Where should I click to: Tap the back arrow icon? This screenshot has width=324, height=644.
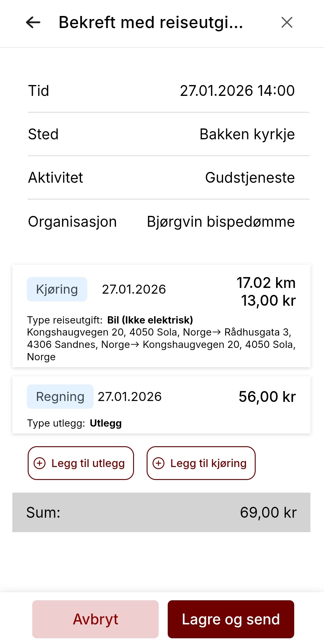click(33, 22)
